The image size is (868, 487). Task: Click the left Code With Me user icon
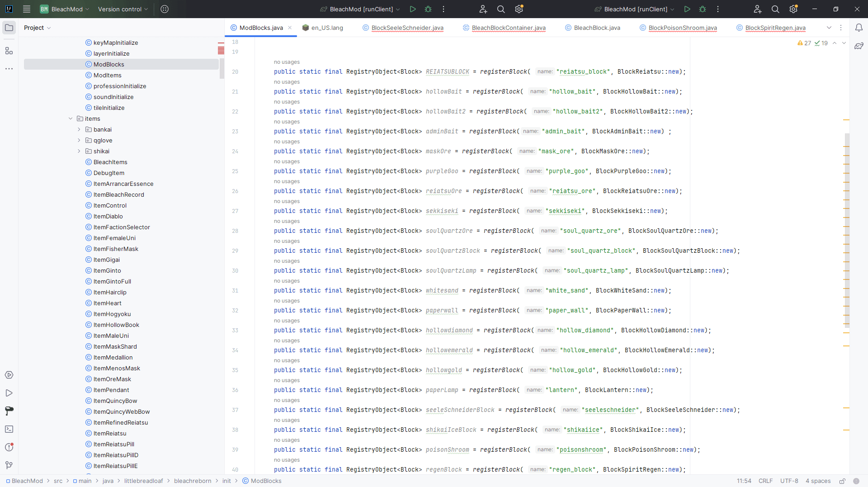483,9
